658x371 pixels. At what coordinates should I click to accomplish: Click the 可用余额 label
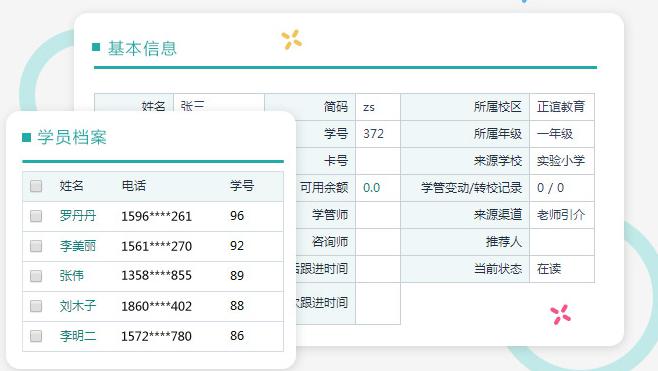pyautogui.click(x=324, y=188)
